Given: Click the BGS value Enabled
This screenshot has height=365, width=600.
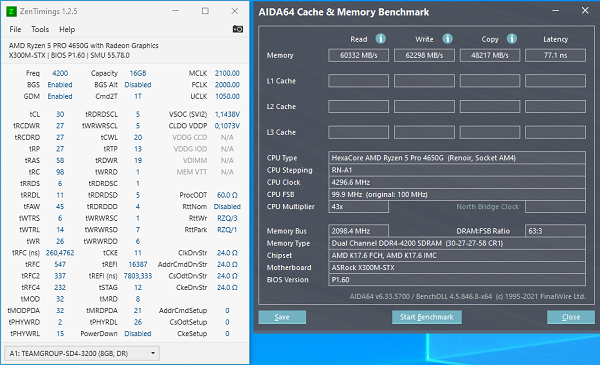Looking at the screenshot, I should (60, 85).
